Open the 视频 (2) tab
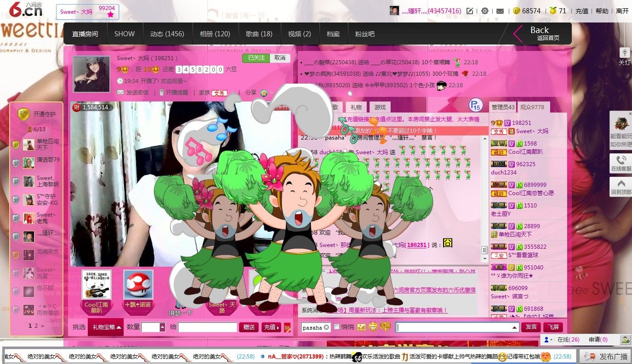This screenshot has height=364, width=632. (299, 34)
